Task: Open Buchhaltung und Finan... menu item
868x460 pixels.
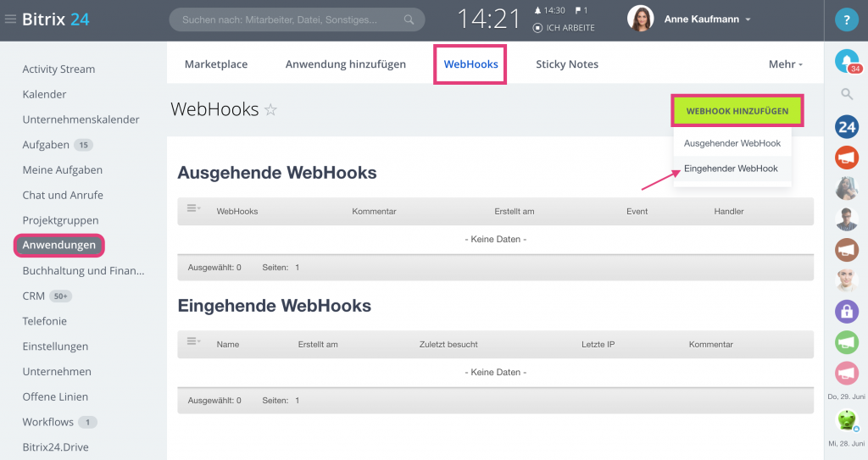Action: coord(83,271)
